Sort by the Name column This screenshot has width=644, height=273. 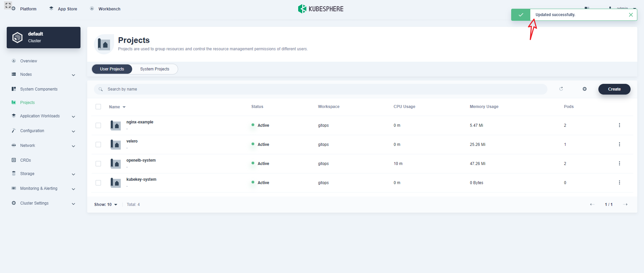[x=117, y=107]
